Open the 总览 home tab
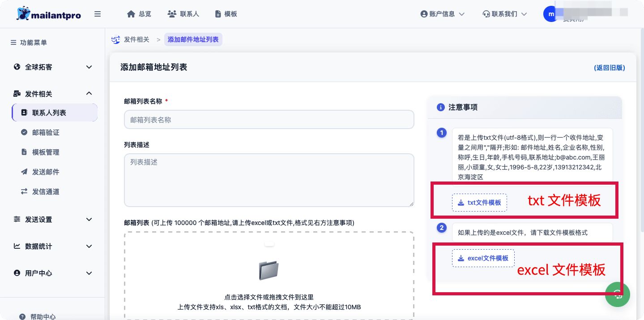This screenshot has width=644, height=320. (x=139, y=14)
